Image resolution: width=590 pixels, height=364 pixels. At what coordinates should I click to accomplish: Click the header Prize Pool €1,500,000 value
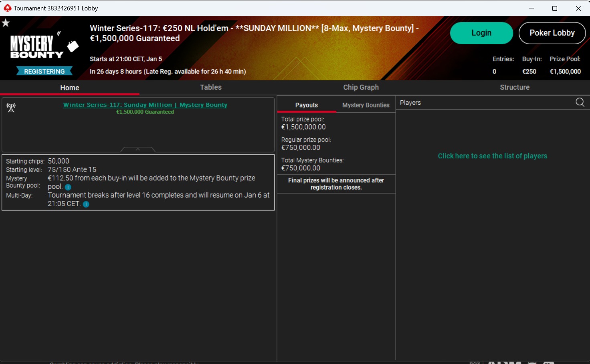click(x=565, y=71)
